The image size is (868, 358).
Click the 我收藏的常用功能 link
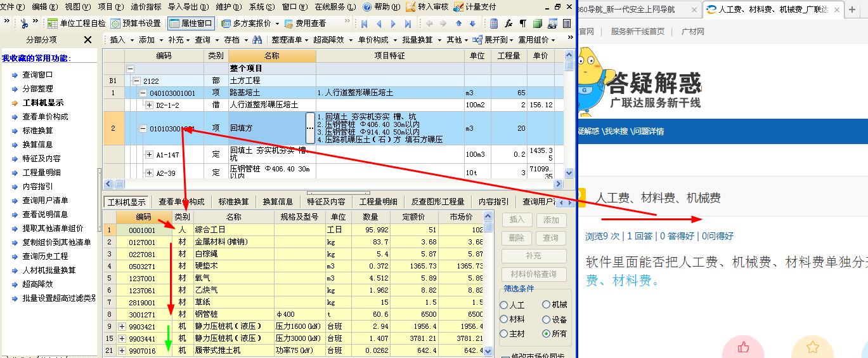tap(36, 58)
